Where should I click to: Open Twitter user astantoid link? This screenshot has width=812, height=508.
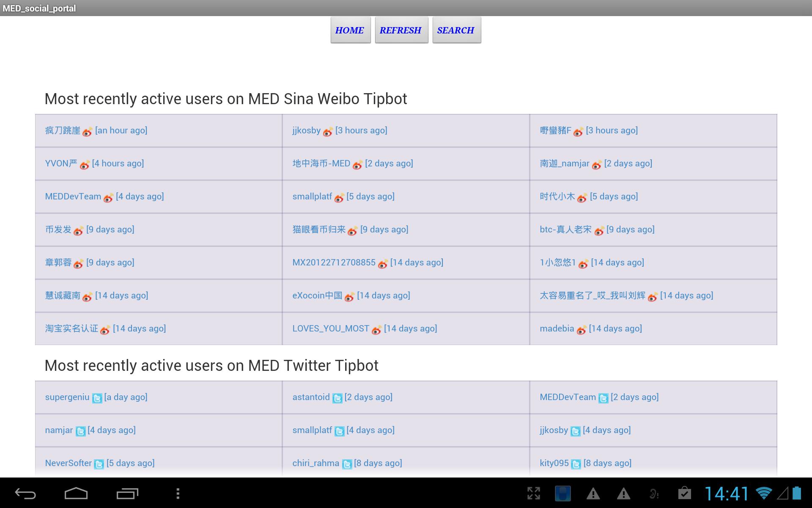click(x=311, y=397)
